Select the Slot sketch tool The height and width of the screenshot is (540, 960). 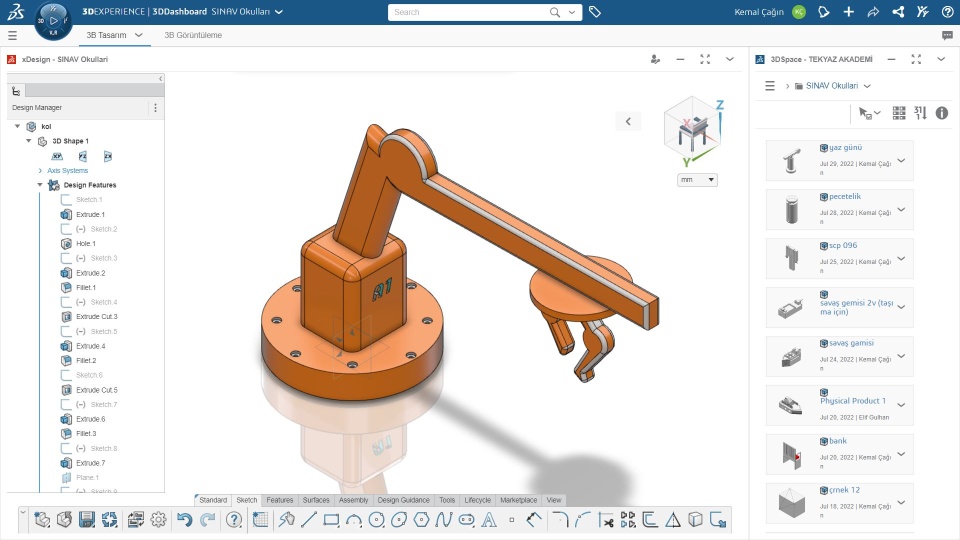point(467,520)
